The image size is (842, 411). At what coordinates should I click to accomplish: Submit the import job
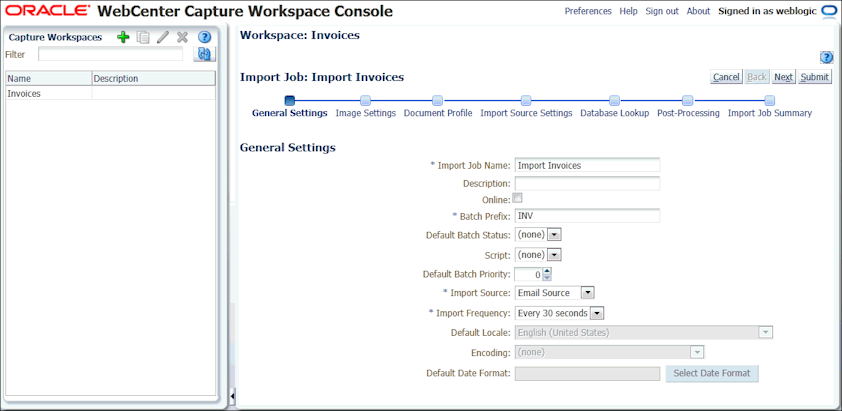coord(815,77)
